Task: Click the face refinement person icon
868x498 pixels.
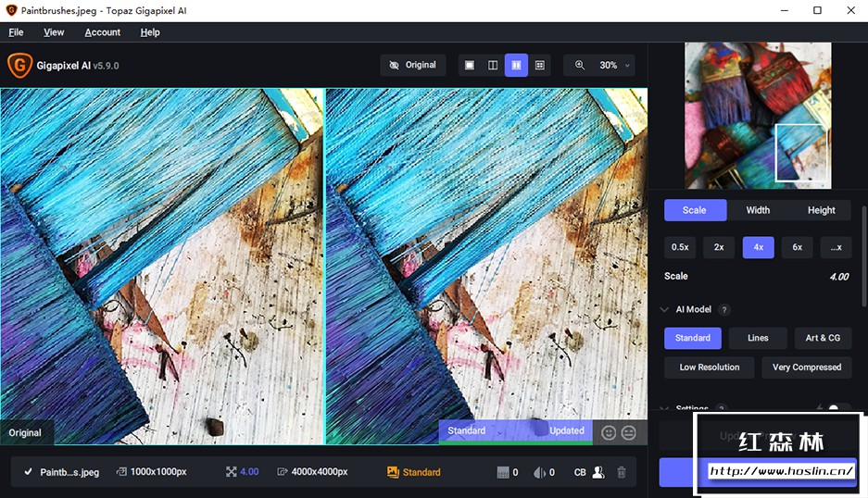Action: (x=598, y=472)
